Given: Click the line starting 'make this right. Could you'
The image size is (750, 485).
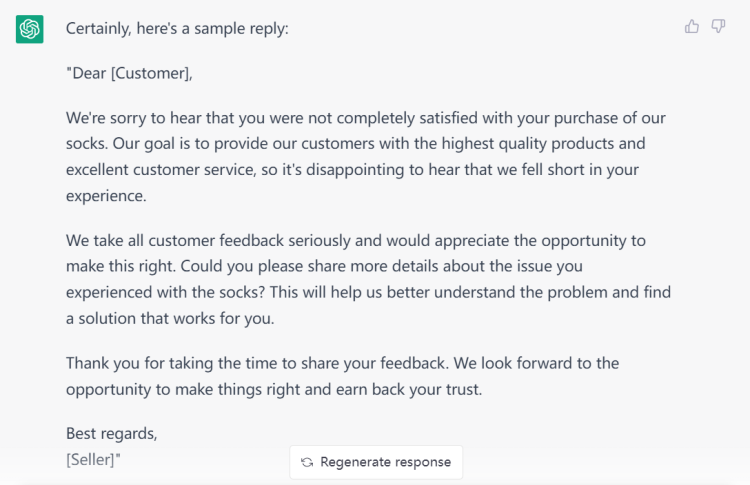Looking at the screenshot, I should click(324, 266).
